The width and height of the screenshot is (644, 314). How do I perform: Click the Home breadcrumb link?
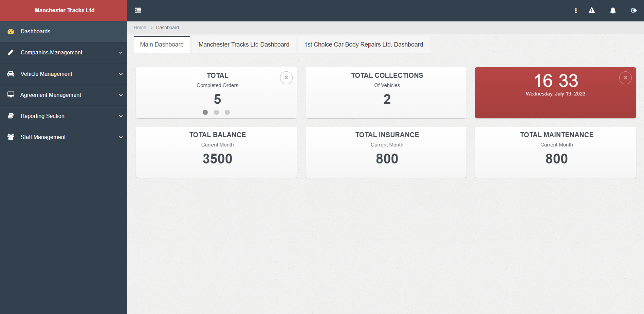tap(140, 28)
